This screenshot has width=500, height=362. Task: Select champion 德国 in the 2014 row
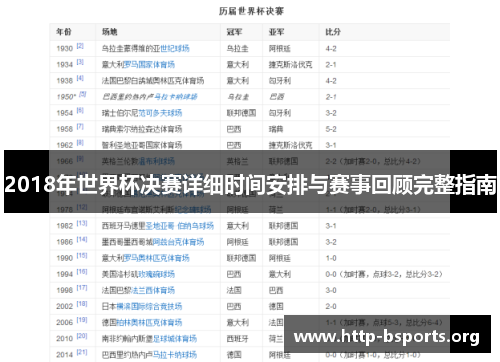tap(234, 355)
